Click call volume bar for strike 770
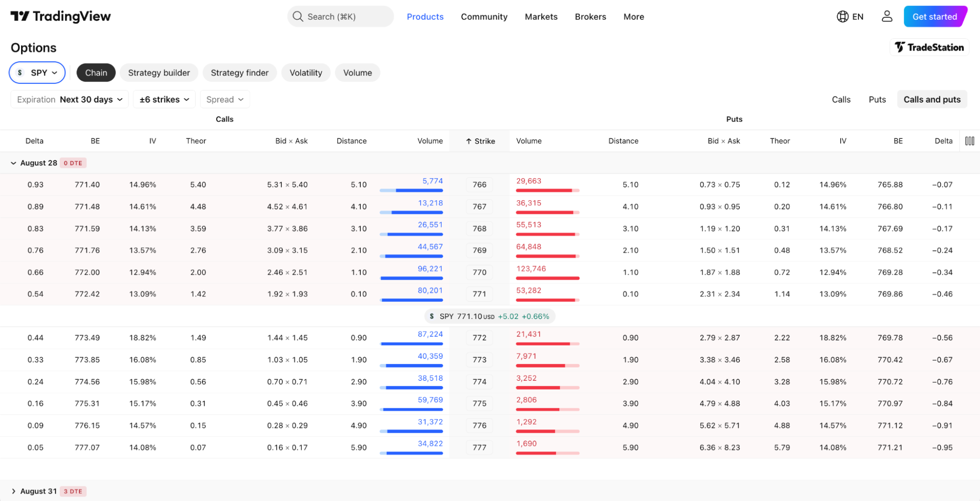The image size is (980, 501). click(411, 278)
